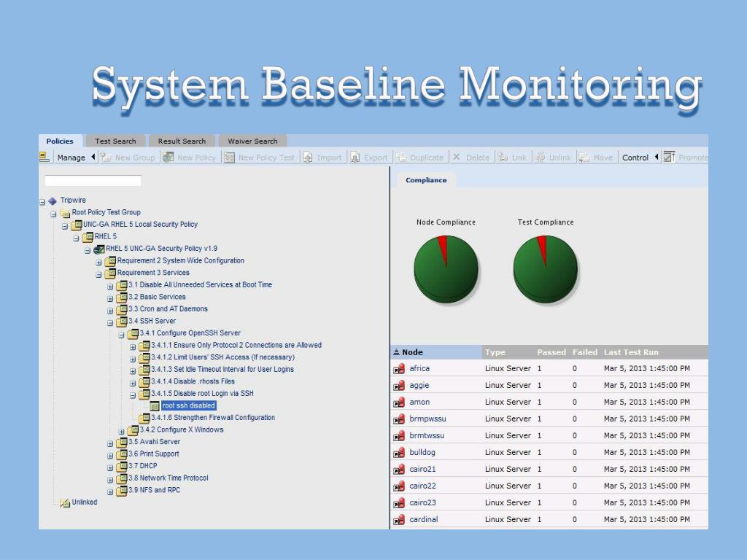Open the Result Search tab
The image size is (747, 560).
[182, 141]
